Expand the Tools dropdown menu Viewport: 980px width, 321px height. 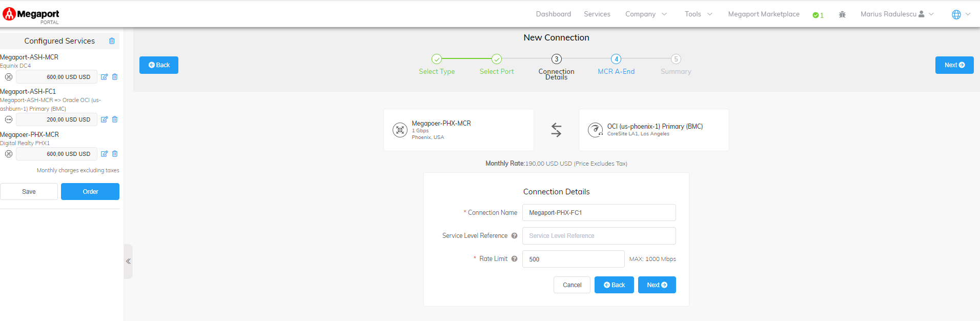[698, 14]
